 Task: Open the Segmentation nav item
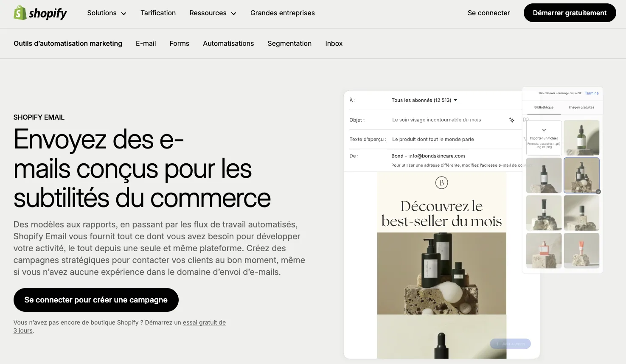tap(289, 44)
